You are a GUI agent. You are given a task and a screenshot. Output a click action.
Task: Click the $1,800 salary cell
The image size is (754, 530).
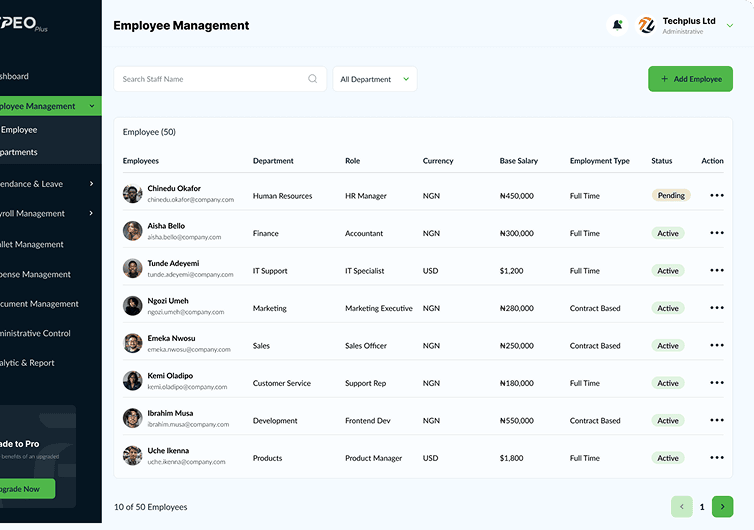pyautogui.click(x=511, y=458)
